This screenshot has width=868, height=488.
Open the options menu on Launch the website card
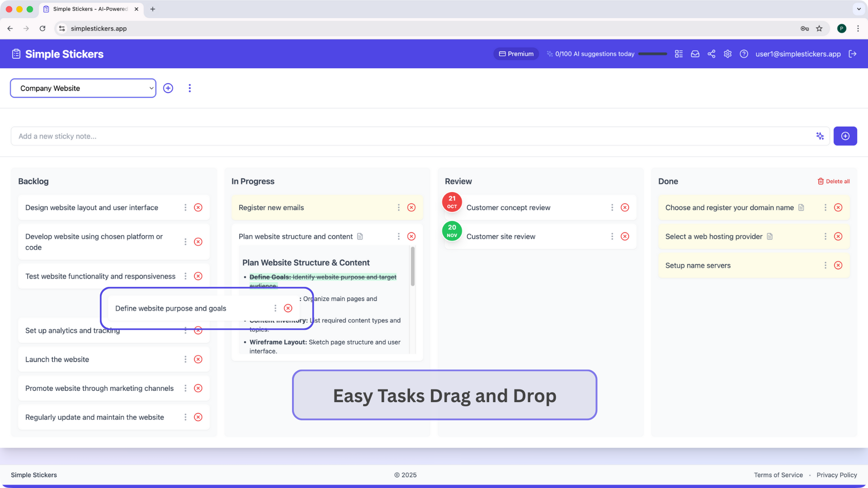(x=185, y=359)
